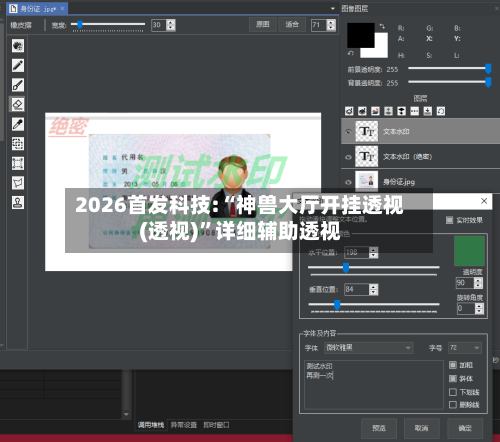Click the 适合 fit button
Viewport: 500px width, 442px height.
tap(292, 25)
